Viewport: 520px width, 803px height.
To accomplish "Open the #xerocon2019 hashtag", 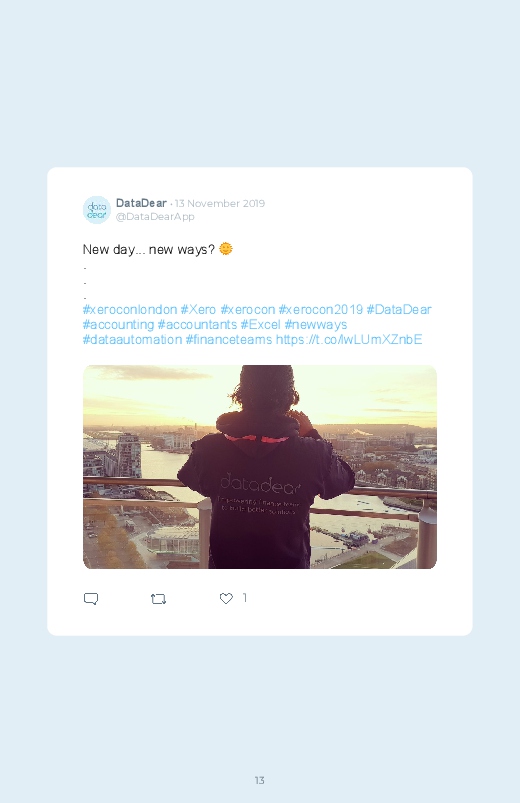I will click(321, 310).
